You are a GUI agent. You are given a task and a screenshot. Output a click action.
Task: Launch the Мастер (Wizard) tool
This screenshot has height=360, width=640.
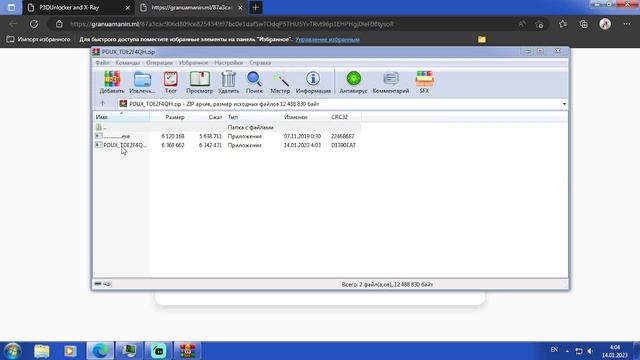[280, 82]
